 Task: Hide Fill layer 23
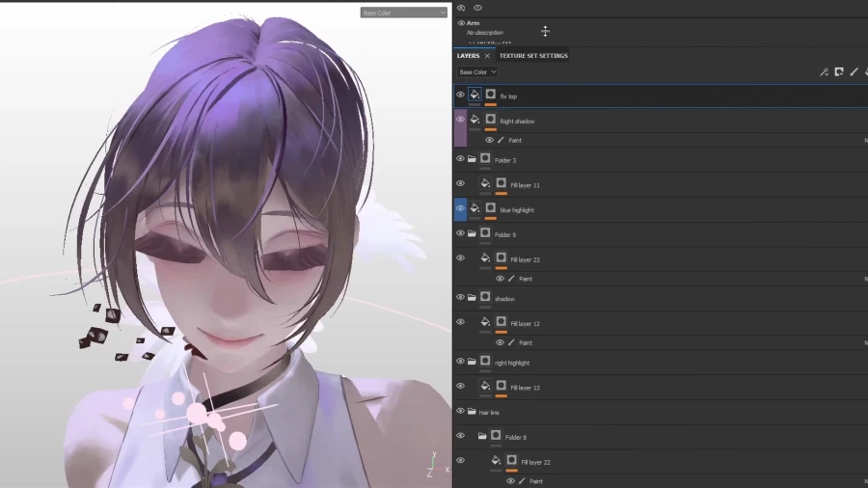coord(461,258)
